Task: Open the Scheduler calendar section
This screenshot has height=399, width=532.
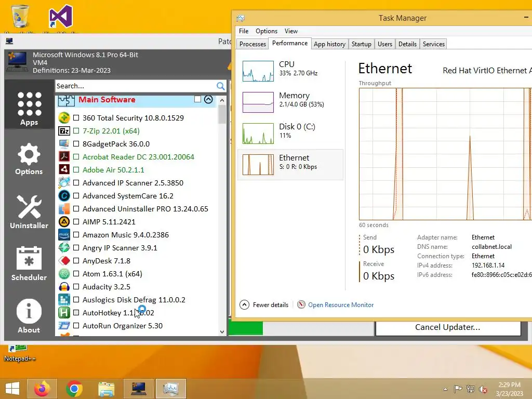Action: (x=29, y=263)
